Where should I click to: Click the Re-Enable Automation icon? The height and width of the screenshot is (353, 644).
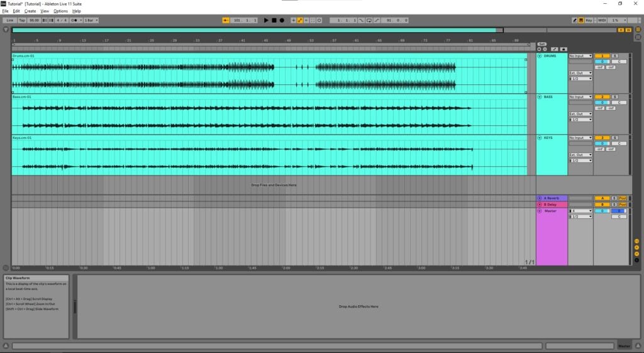coord(306,20)
